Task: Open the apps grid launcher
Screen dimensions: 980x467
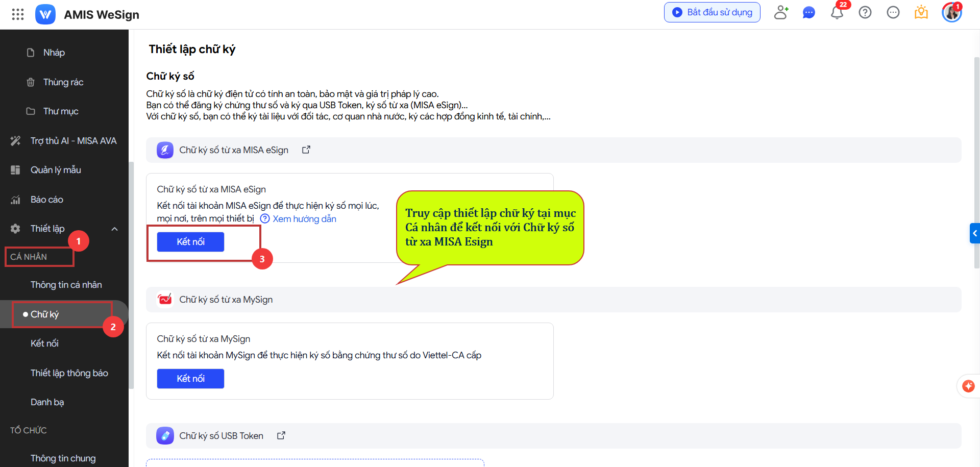Action: point(18,14)
